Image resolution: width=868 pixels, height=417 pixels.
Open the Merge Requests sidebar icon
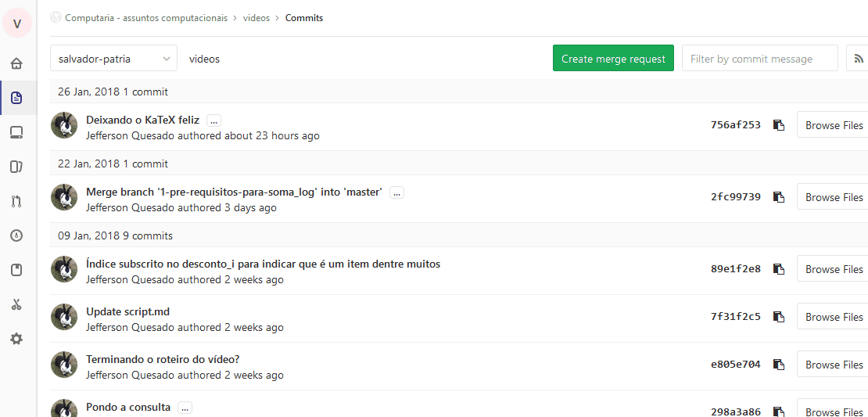pyautogui.click(x=16, y=202)
